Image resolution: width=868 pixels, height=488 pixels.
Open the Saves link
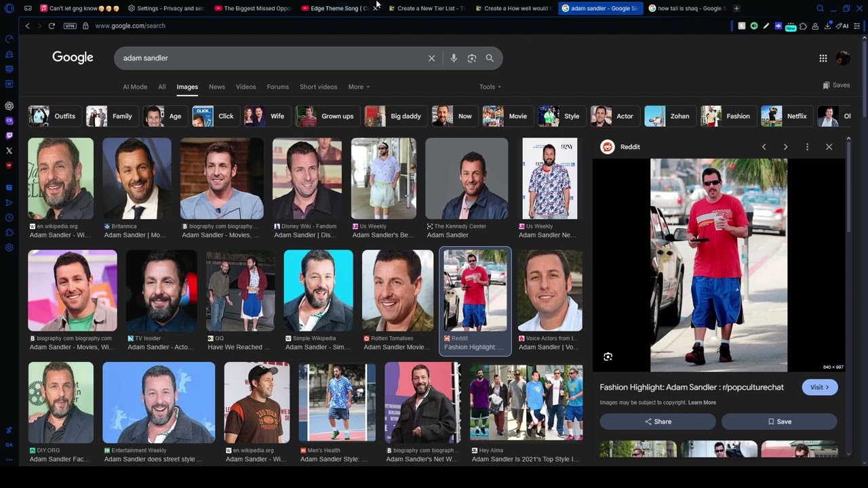tap(836, 85)
